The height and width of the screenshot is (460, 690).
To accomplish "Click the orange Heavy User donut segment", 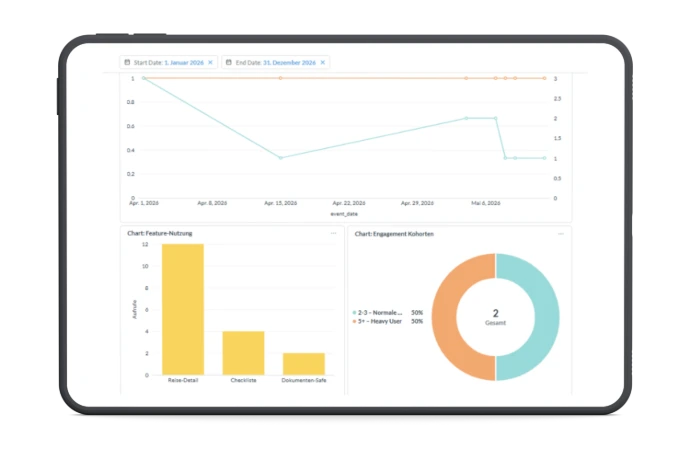I will (444, 317).
